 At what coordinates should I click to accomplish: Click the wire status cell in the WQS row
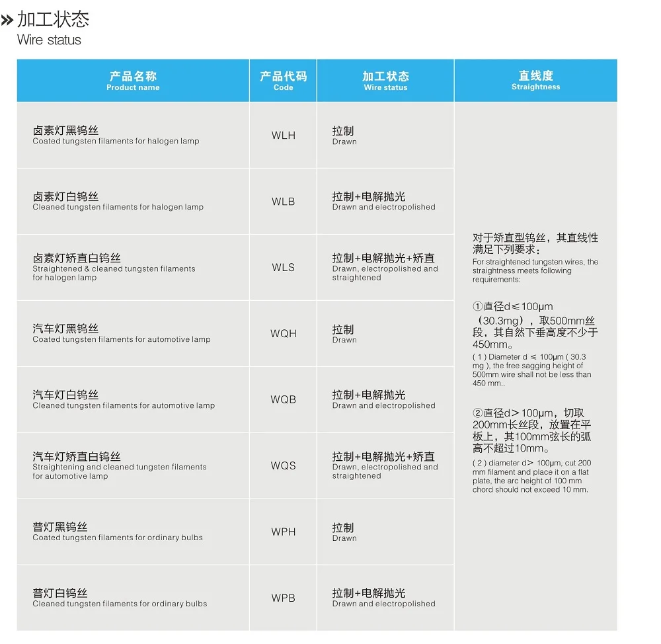tap(385, 465)
